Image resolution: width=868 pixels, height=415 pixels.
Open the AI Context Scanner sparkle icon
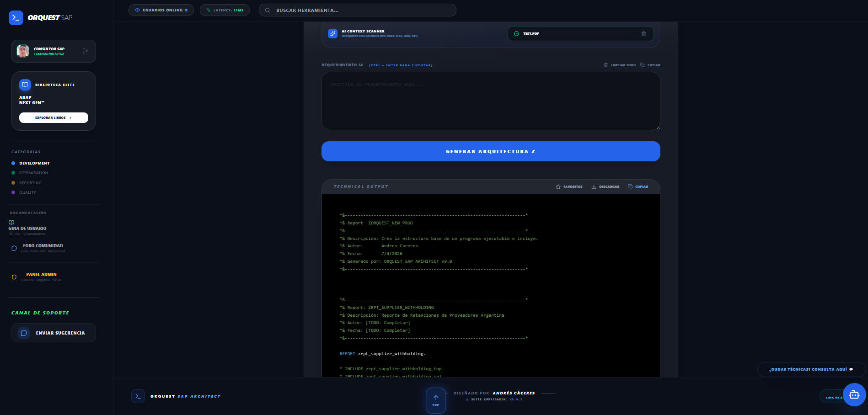(332, 33)
